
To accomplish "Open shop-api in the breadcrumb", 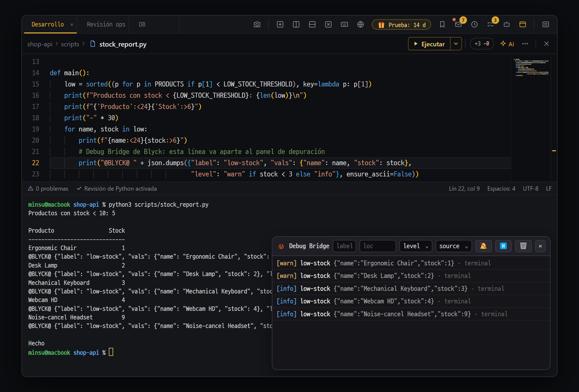I will point(40,44).
